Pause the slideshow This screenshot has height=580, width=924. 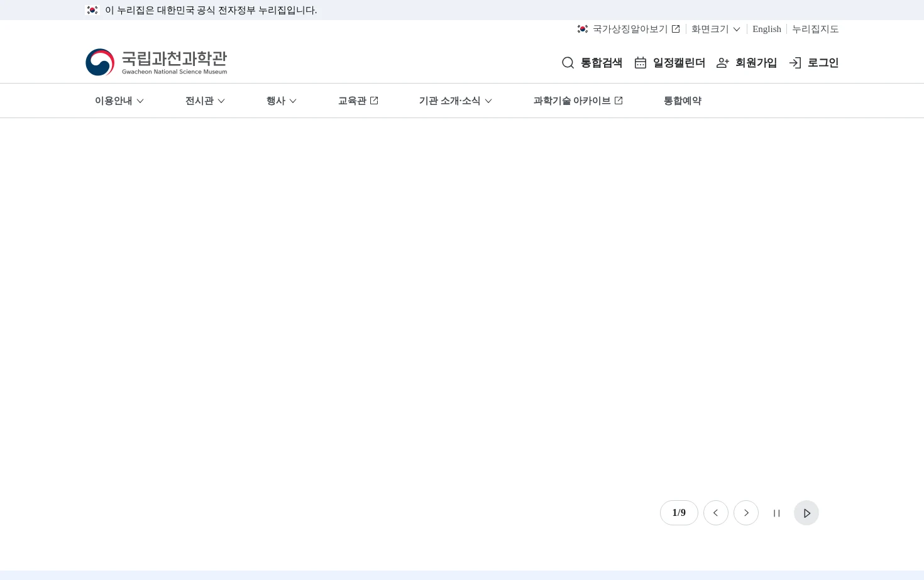pos(776,513)
